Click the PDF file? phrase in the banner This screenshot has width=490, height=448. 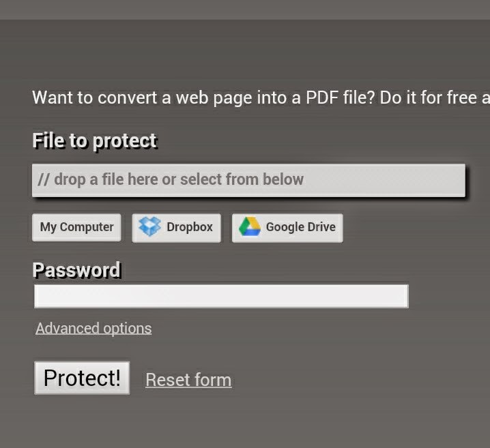340,98
